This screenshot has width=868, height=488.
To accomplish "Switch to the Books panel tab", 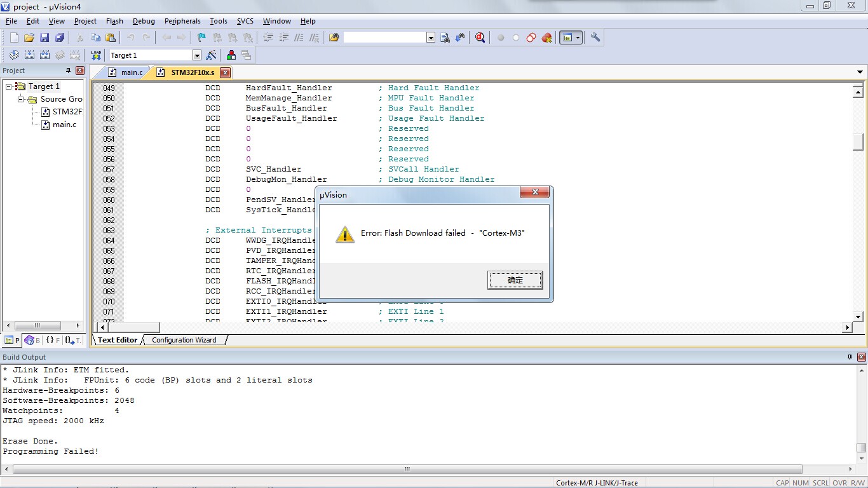I will tap(32, 341).
